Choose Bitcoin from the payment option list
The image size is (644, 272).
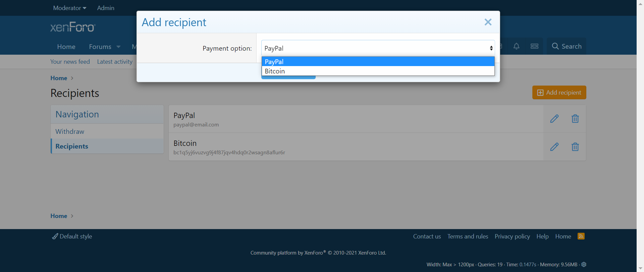(378, 71)
